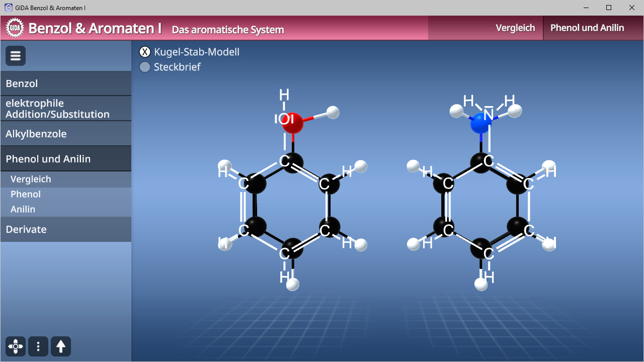Open the Phenol sidebar subitem
644x362 pixels.
tap(26, 194)
